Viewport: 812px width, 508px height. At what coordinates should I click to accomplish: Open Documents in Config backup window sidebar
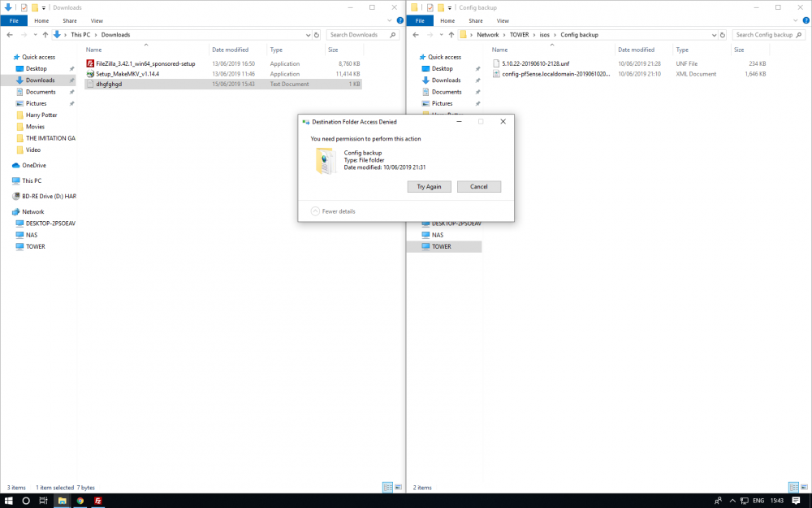(447, 92)
